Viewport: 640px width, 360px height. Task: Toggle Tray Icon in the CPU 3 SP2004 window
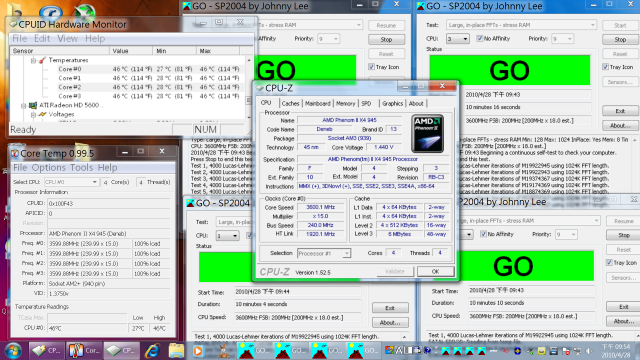[x=606, y=67]
